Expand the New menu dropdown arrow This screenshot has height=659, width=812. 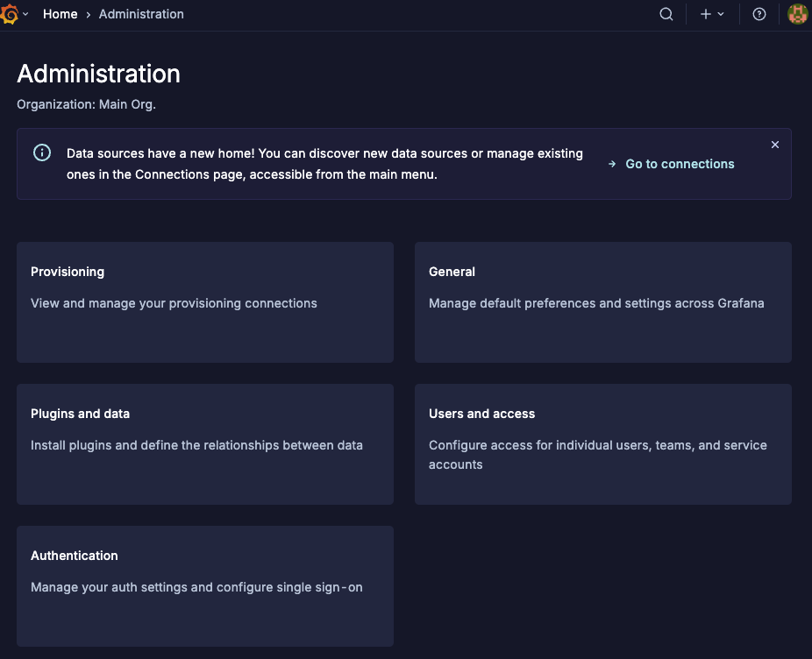pyautogui.click(x=721, y=14)
